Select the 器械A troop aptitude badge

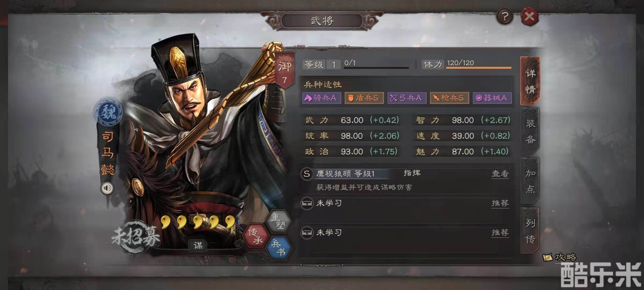tap(492, 98)
